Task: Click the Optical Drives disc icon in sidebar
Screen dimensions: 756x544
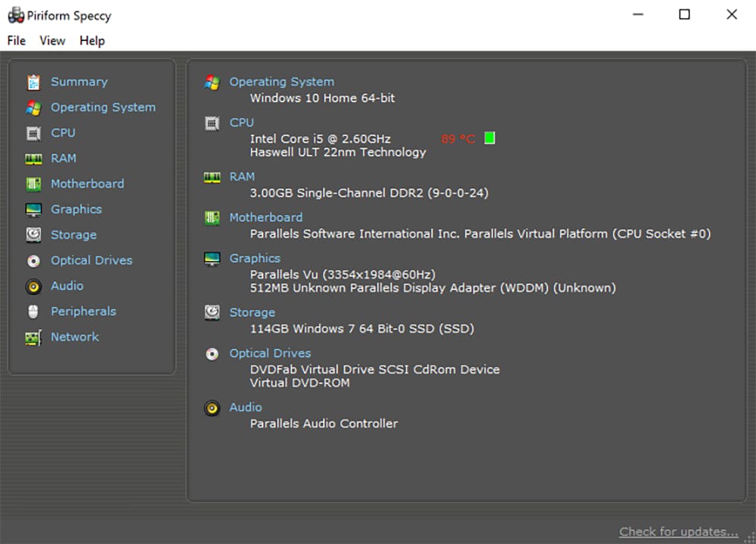Action: pyautogui.click(x=33, y=261)
